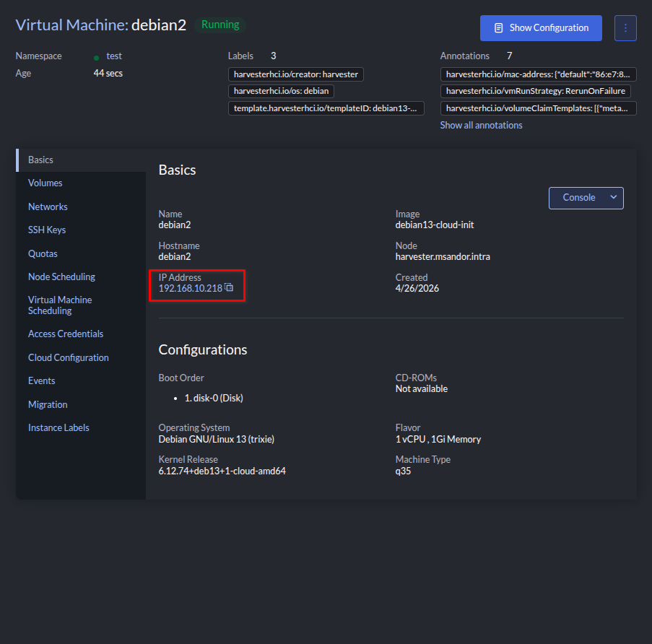This screenshot has width=652, height=644.
Task: Open the Migration tab
Action: (48, 404)
